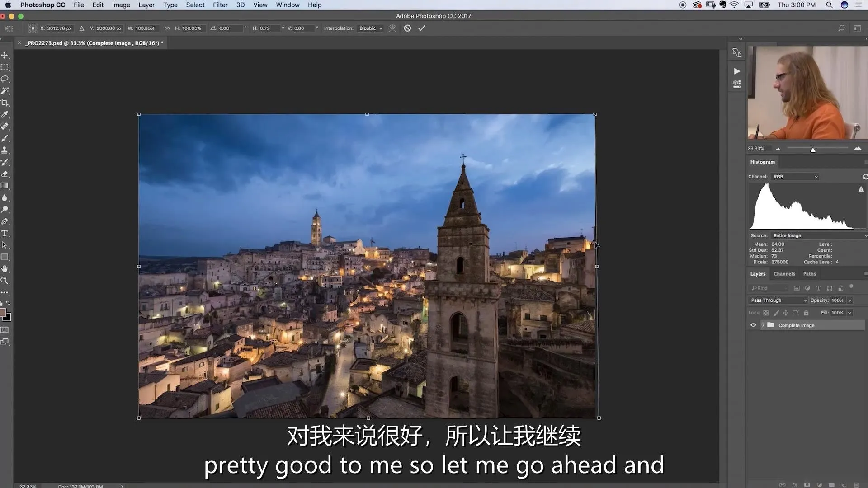Viewport: 868px width, 488px height.
Task: Select the Gradient tool
Action: pos(6,185)
